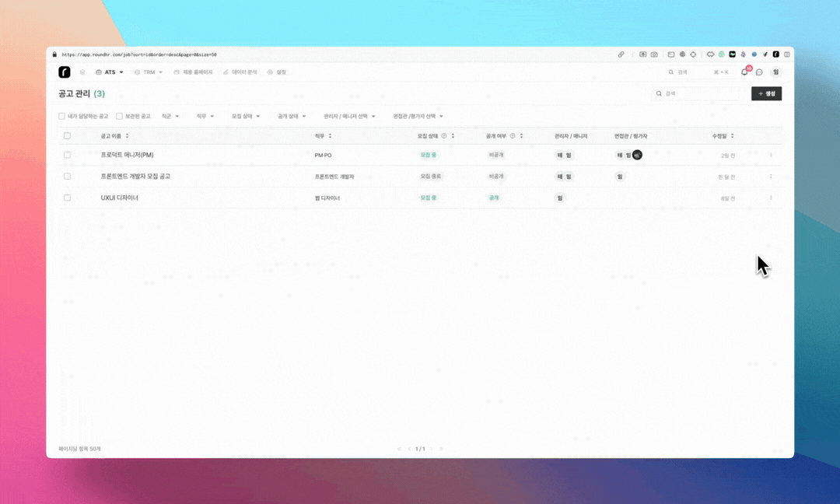840x504 pixels.
Task: Open more options for UXUI 디자이너 row
Action: point(771,198)
